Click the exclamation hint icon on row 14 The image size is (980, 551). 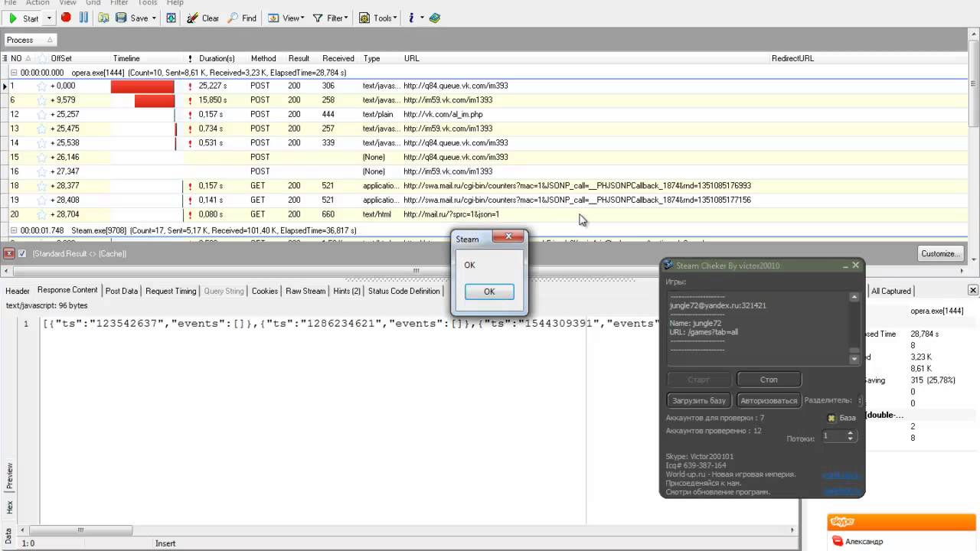pyautogui.click(x=190, y=143)
